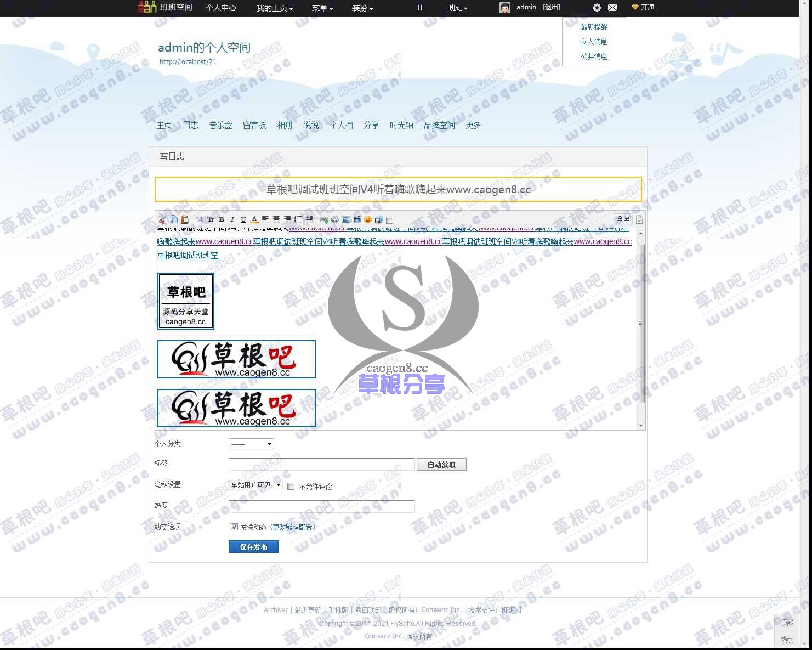Open the privacy 全站用户可见 dropdown

pyautogui.click(x=254, y=484)
